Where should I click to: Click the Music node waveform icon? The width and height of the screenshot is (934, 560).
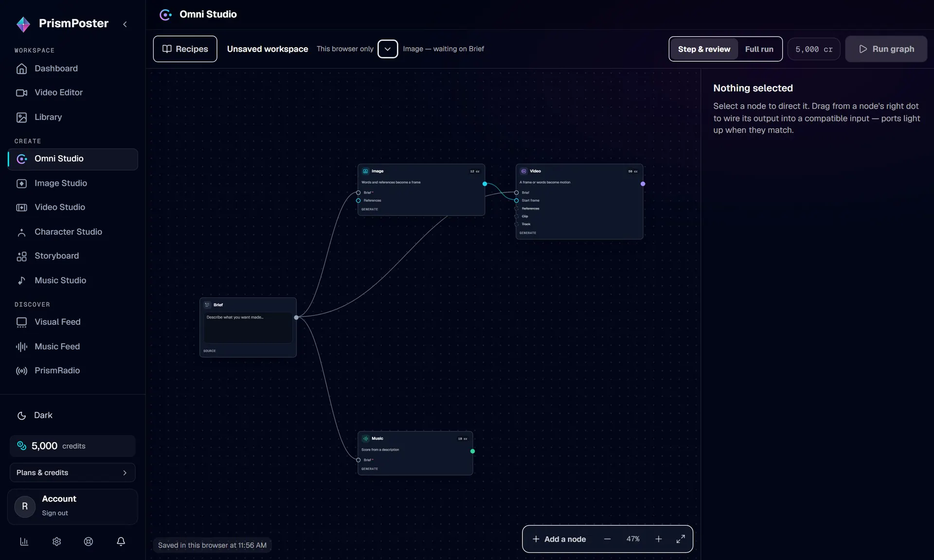pos(365,438)
